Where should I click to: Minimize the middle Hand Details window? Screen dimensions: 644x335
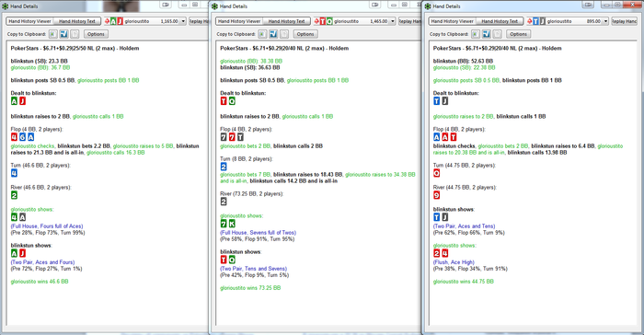(x=394, y=5)
